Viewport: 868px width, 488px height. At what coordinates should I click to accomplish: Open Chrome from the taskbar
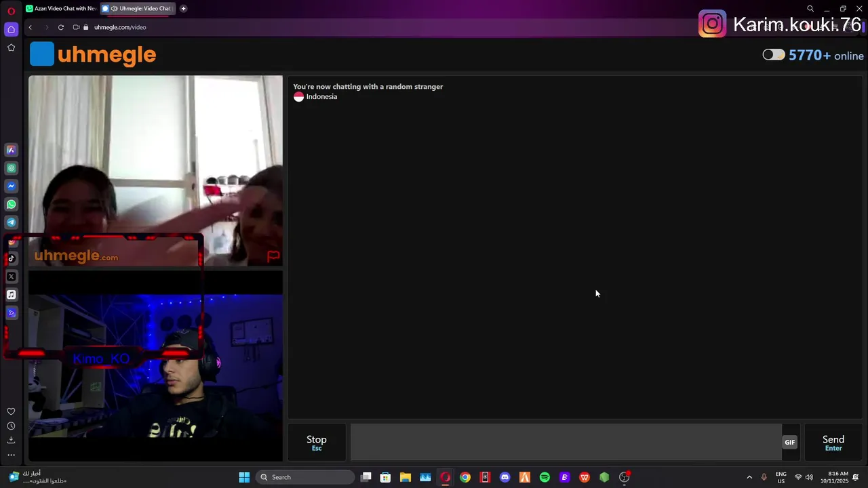tap(465, 477)
